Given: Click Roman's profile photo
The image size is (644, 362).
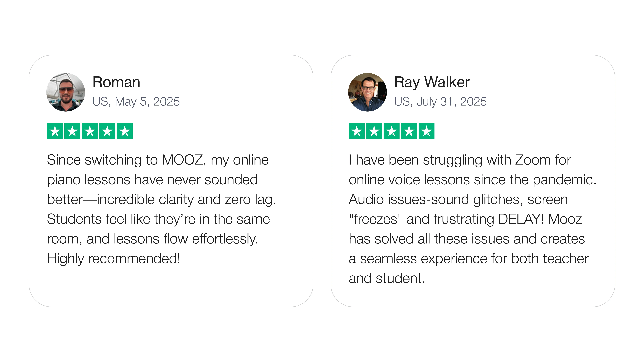Looking at the screenshot, I should coord(66,92).
